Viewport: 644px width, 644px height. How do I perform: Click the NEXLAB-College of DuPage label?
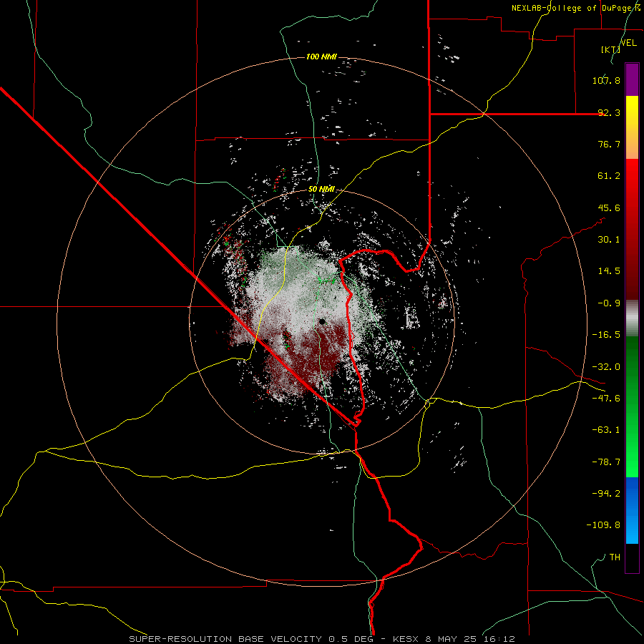pyautogui.click(x=577, y=8)
